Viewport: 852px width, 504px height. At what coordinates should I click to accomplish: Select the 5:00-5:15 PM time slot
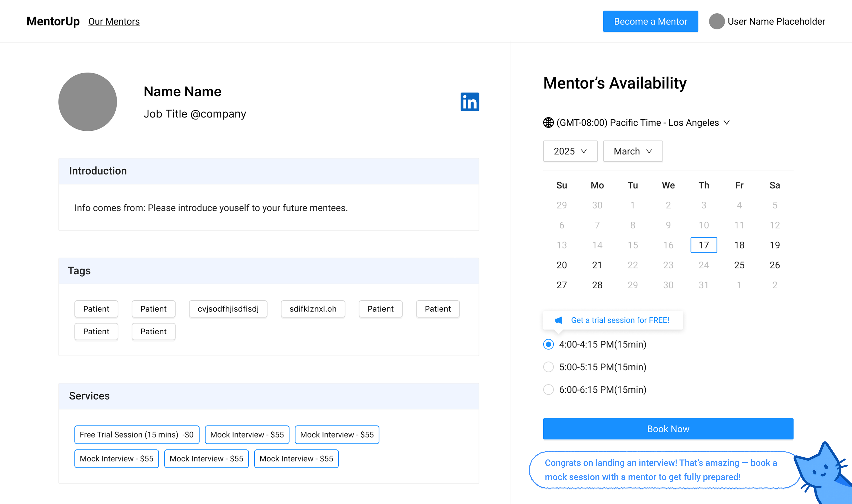548,367
